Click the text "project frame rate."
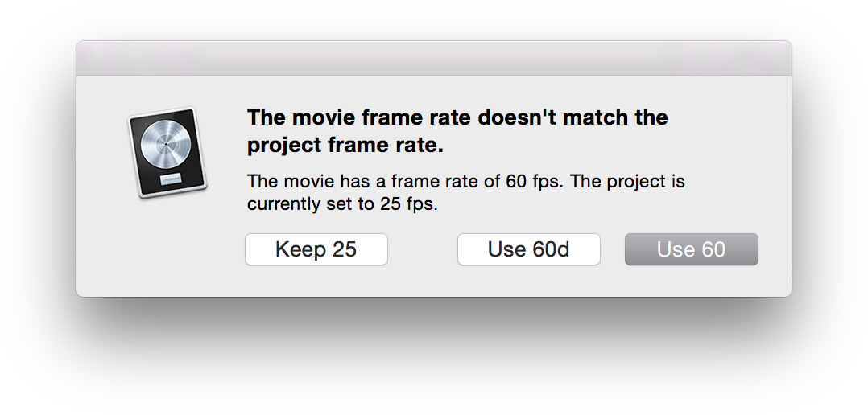The height and width of the screenshot is (415, 868). (x=345, y=146)
